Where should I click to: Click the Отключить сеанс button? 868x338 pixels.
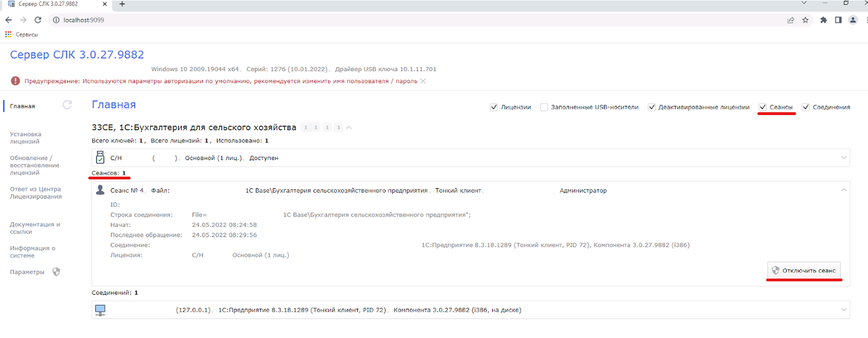pos(804,270)
